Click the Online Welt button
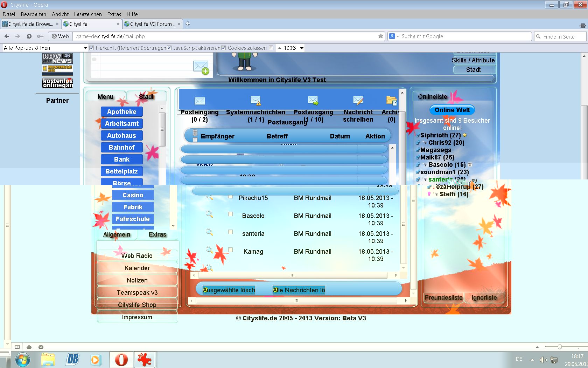This screenshot has width=588, height=368. click(452, 110)
